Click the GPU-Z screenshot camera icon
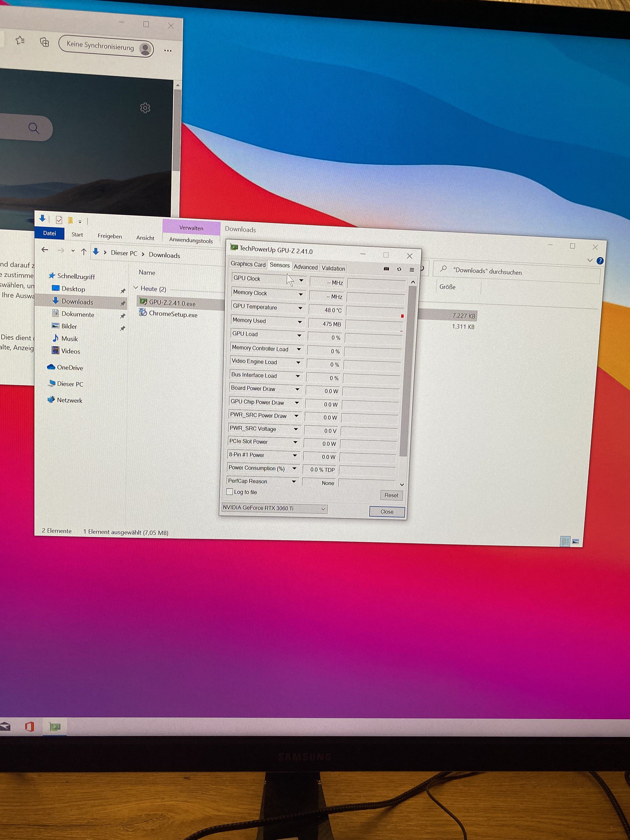630x840 pixels. [x=386, y=269]
